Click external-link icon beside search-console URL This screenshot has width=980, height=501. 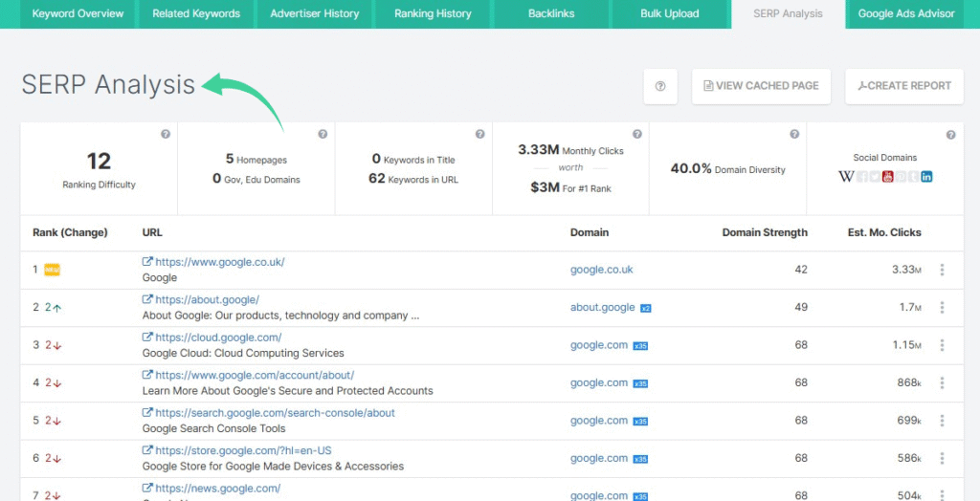[x=147, y=413]
